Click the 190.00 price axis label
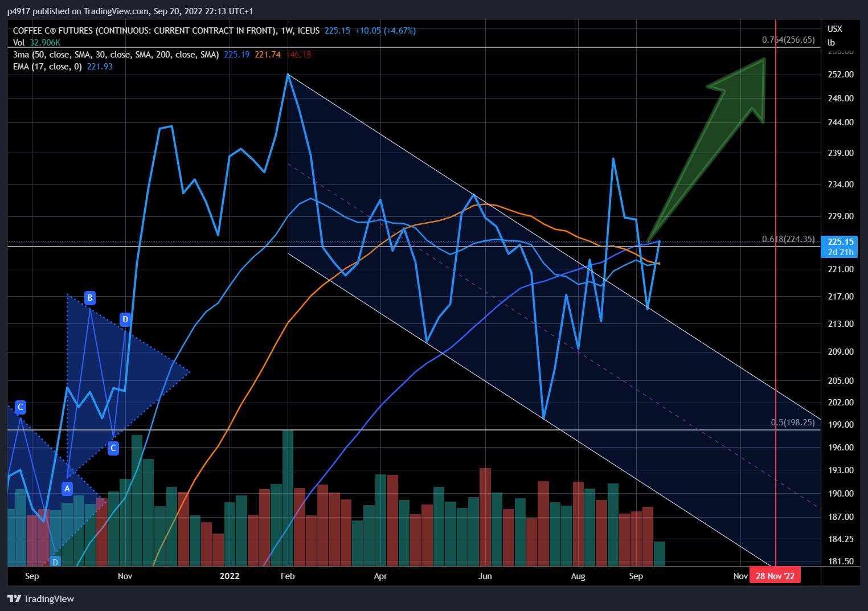This screenshot has width=868, height=611. (x=841, y=494)
